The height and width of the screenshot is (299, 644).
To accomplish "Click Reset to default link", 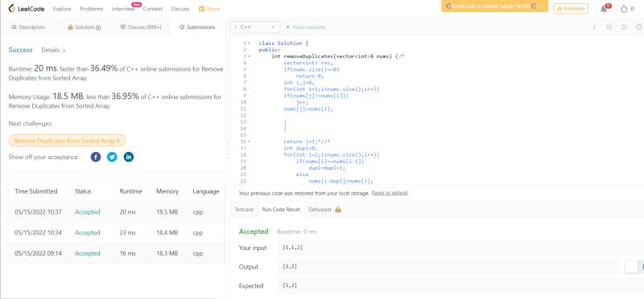I will tap(390, 193).
